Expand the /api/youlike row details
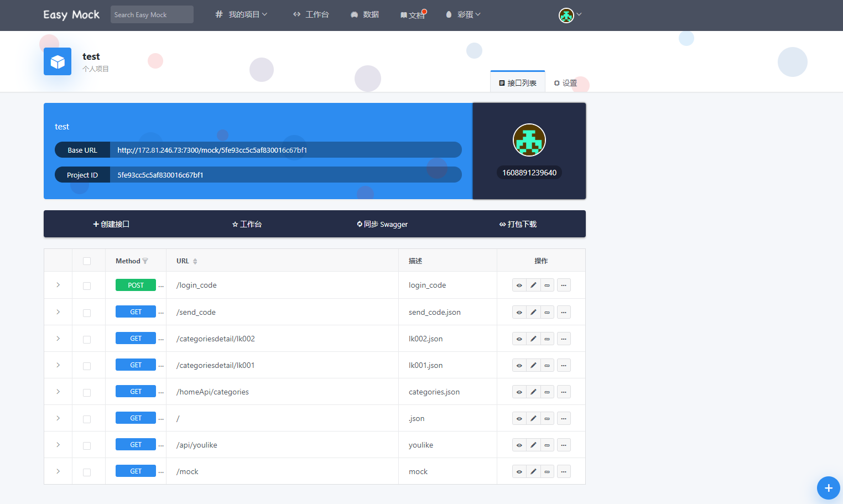 point(58,445)
